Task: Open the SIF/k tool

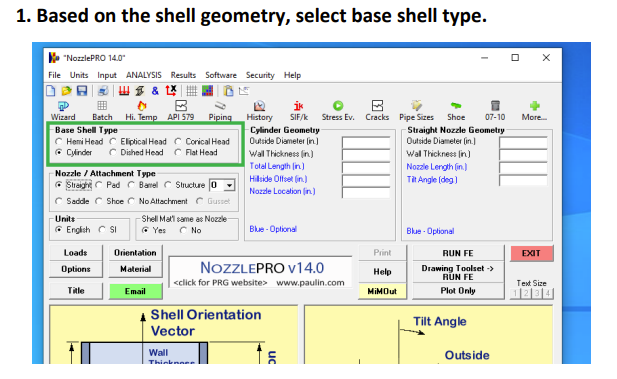Action: coord(299,111)
